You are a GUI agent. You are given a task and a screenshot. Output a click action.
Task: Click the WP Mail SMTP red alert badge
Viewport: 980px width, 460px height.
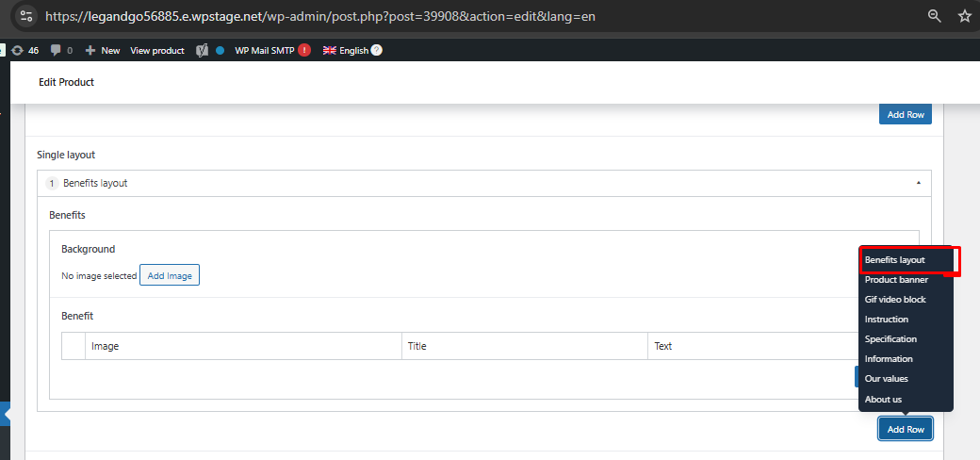point(304,50)
